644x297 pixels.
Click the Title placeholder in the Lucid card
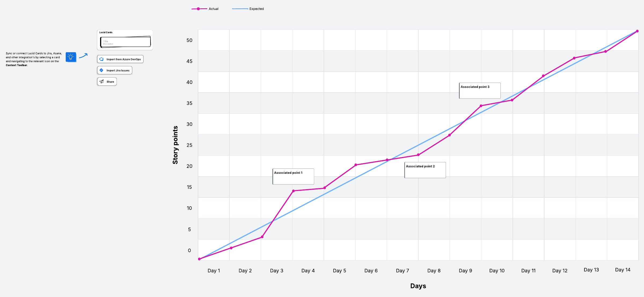(x=106, y=41)
